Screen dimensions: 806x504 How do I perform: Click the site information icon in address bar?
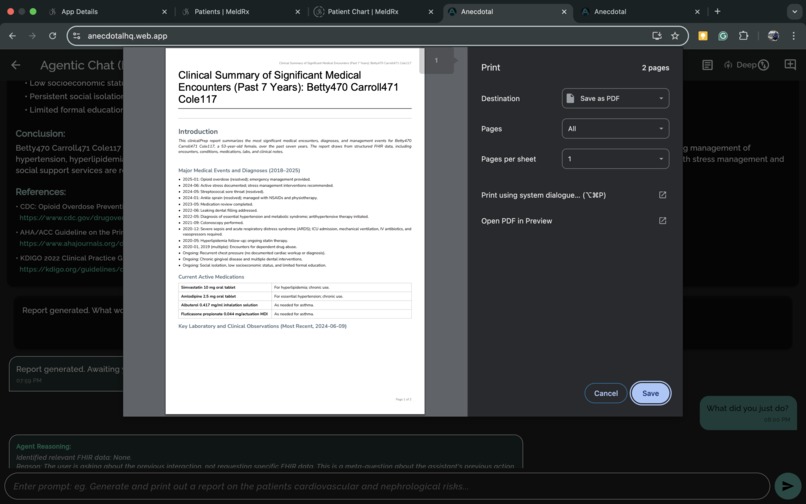tap(77, 35)
